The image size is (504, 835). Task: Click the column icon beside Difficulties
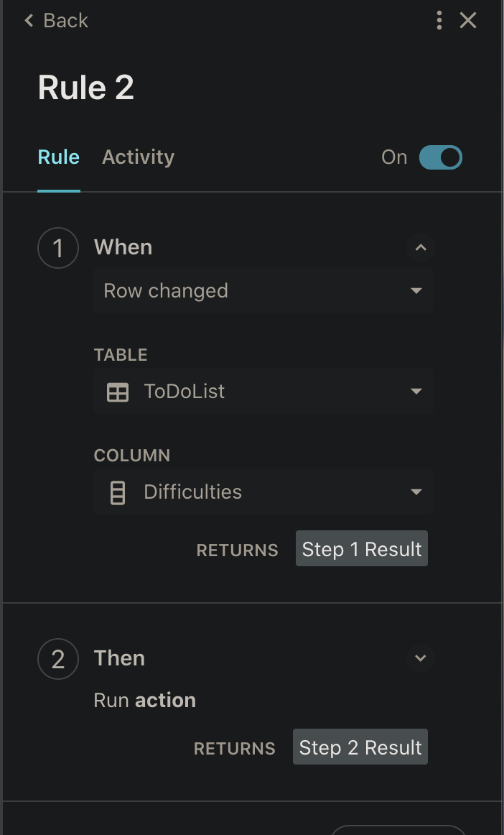[x=118, y=492]
